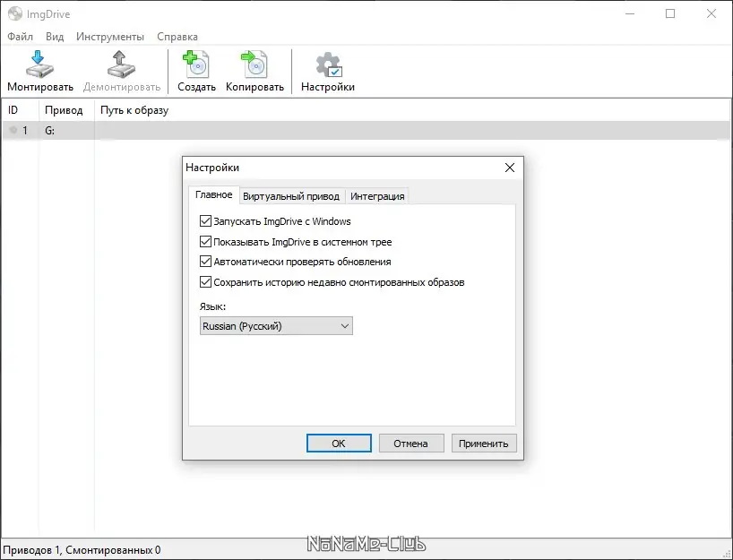The height and width of the screenshot is (560, 733).
Task: Switch to Интеграция tab
Action: click(377, 196)
